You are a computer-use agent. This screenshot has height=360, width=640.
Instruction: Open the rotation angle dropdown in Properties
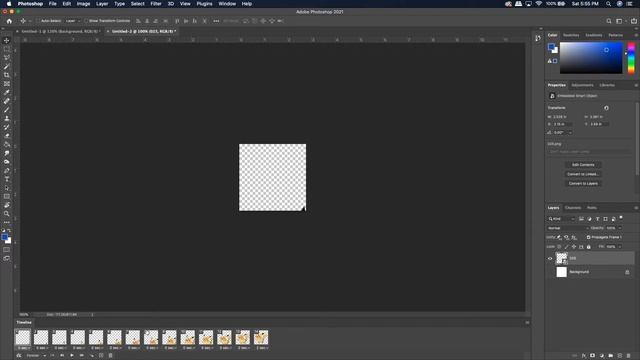pyautogui.click(x=570, y=132)
